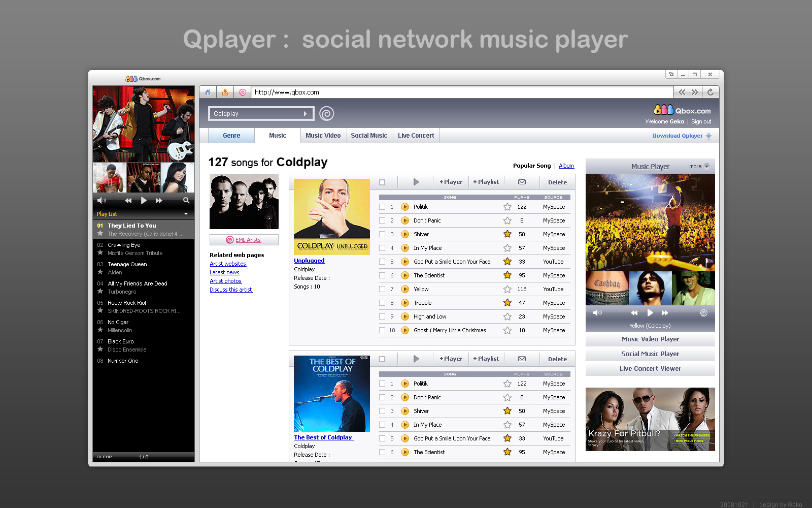The height and width of the screenshot is (508, 812).
Task: Add Unplugged selection with +Player
Action: tap(451, 182)
